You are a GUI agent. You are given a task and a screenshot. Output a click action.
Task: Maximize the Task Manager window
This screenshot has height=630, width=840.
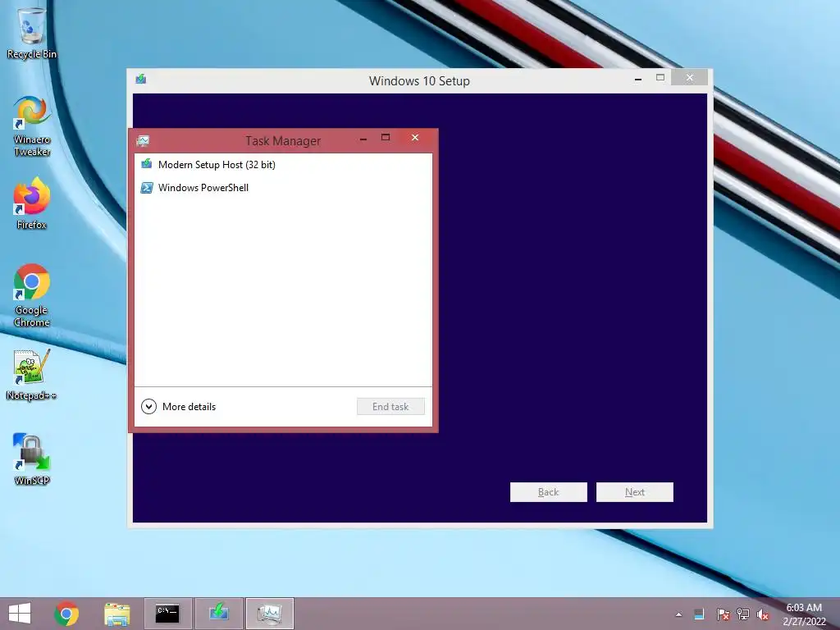coord(386,138)
